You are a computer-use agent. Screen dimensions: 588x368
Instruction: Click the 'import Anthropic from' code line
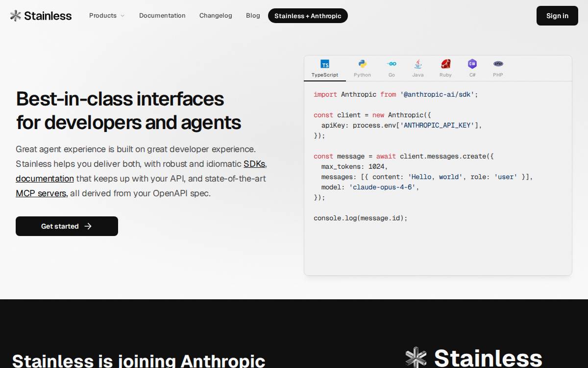pos(396,94)
